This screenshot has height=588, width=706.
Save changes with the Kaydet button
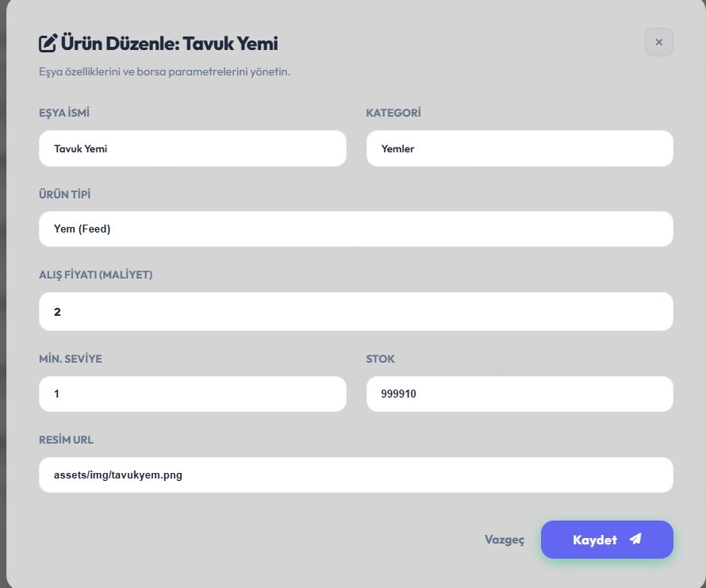606,540
